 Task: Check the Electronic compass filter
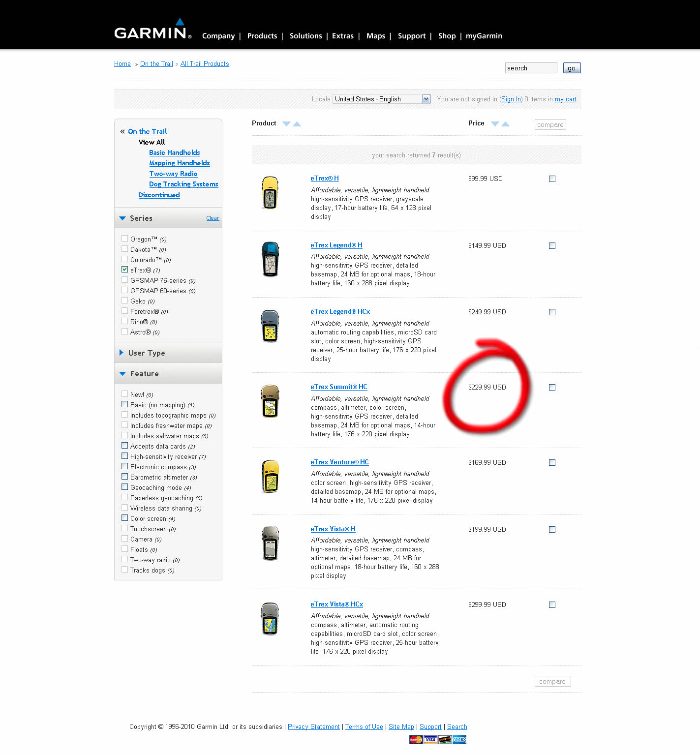click(x=125, y=466)
